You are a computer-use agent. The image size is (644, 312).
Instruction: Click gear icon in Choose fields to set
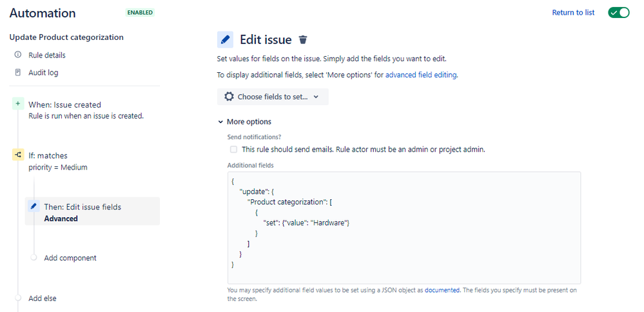click(x=229, y=97)
